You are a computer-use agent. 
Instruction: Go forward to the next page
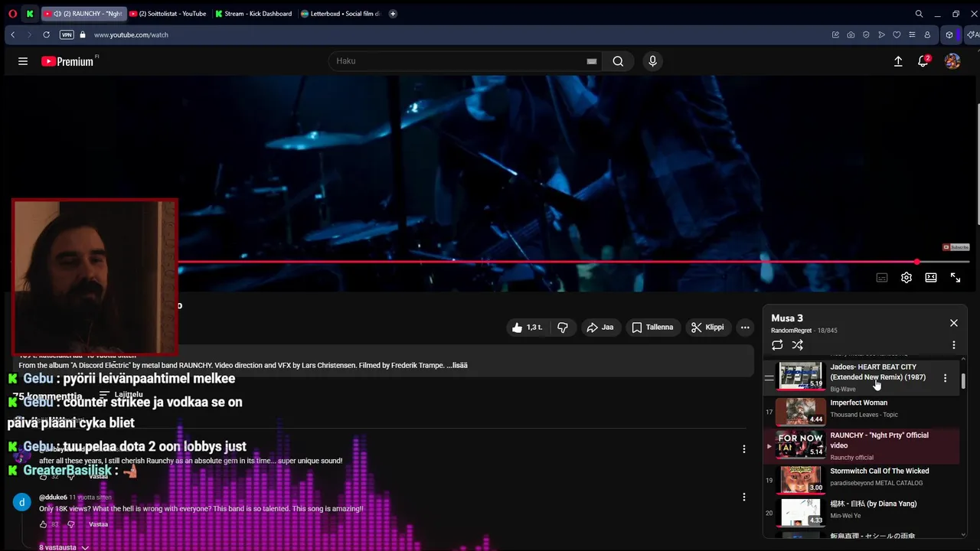(30, 34)
